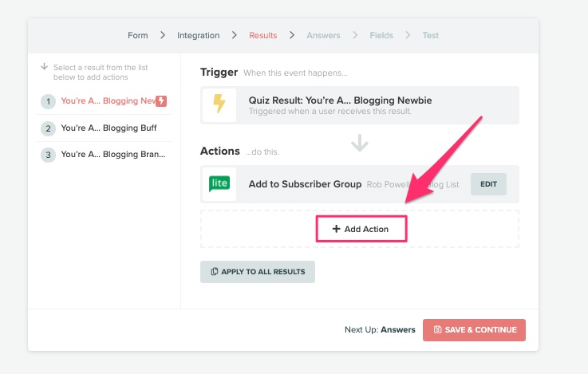Select the third Blogging Bran… result
588x374 pixels.
pos(112,155)
